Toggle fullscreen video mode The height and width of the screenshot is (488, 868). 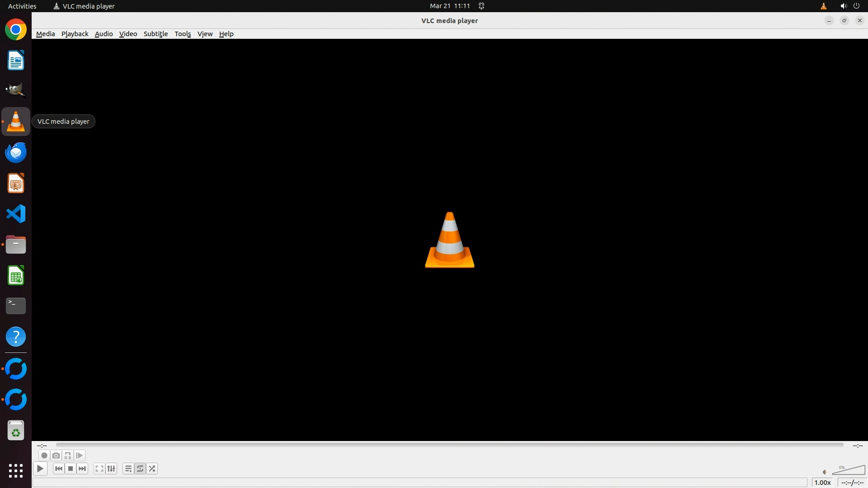tap(99, 469)
